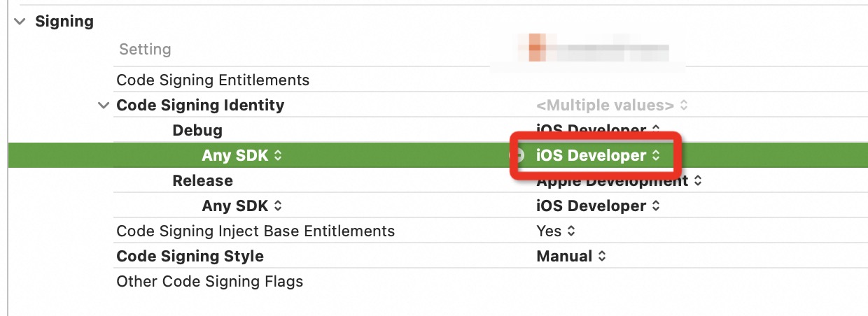Image resolution: width=868 pixels, height=316 pixels.
Task: Open iOS Developer dropdown under Release Any SDK
Action: (x=597, y=206)
